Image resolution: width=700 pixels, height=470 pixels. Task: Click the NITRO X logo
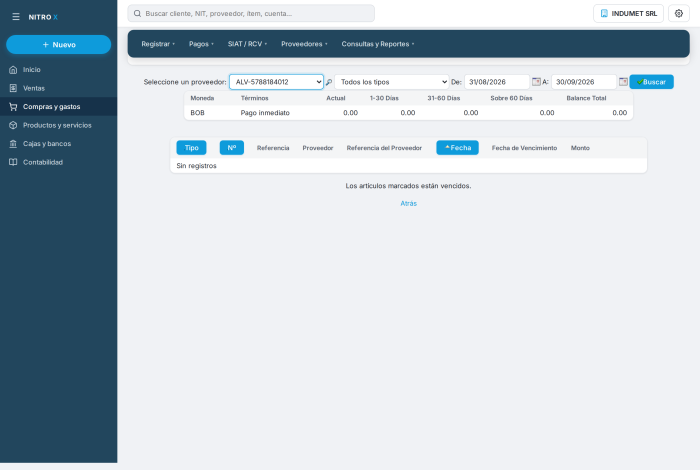(43, 17)
